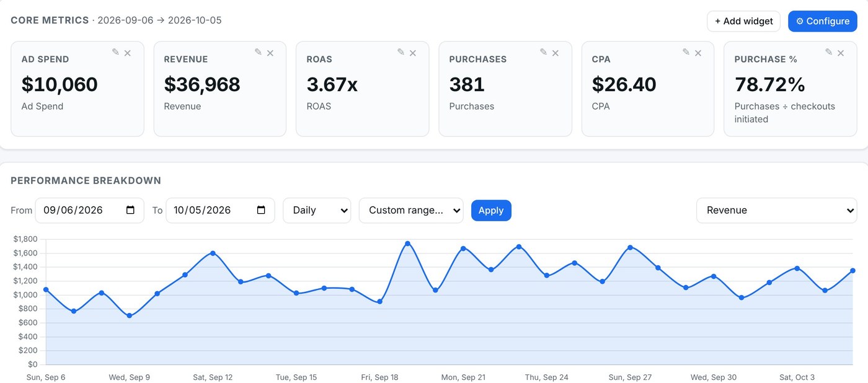The height and width of the screenshot is (383, 868).
Task: Edit the ROAS widget pencil icon
Action: 401,52
